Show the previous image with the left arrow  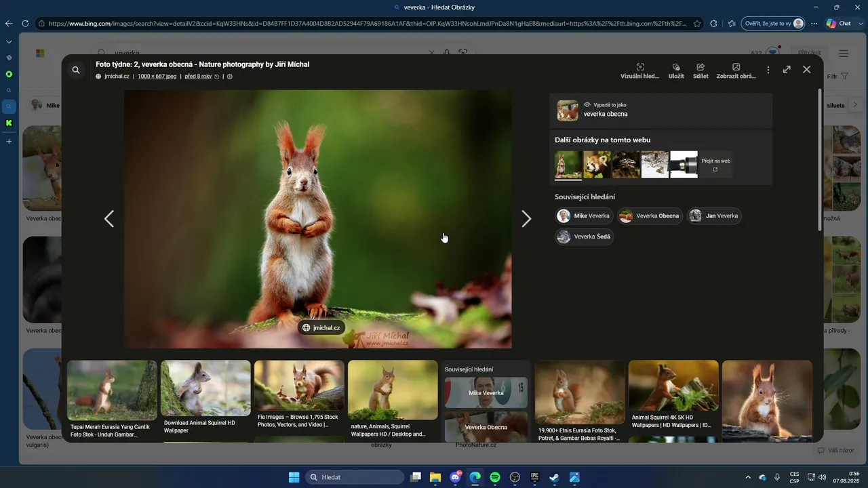pyautogui.click(x=109, y=218)
